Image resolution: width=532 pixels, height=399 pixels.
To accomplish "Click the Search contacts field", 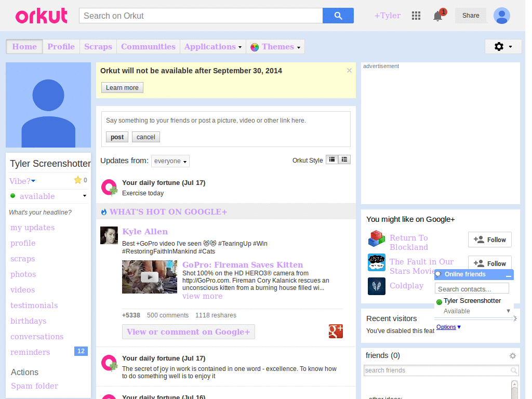I will point(472,289).
